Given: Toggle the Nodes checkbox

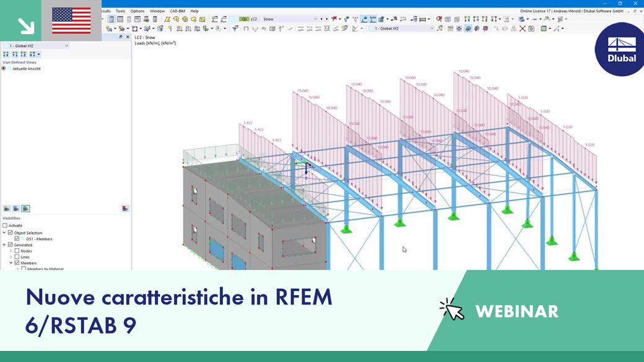Looking at the screenshot, I should tap(17, 251).
